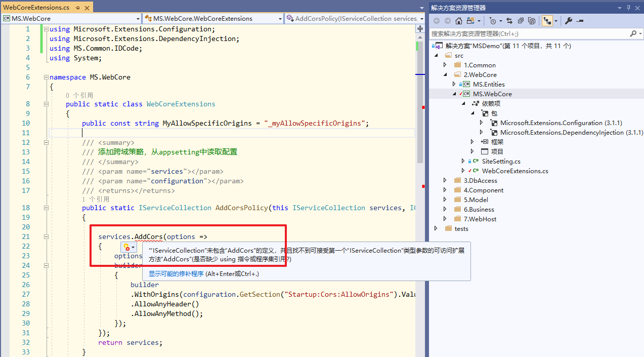Collapse the 2.WebCore folder node
This screenshot has height=357, width=644.
(445, 74)
